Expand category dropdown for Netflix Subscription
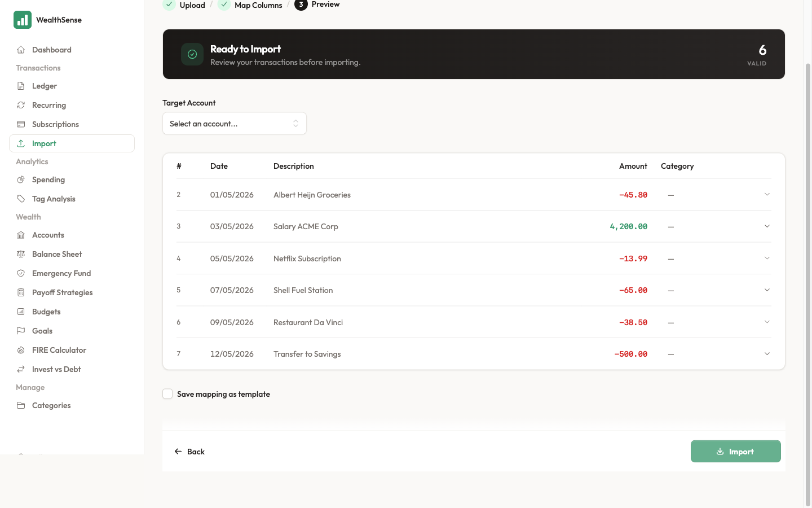The width and height of the screenshot is (812, 508). point(767,259)
